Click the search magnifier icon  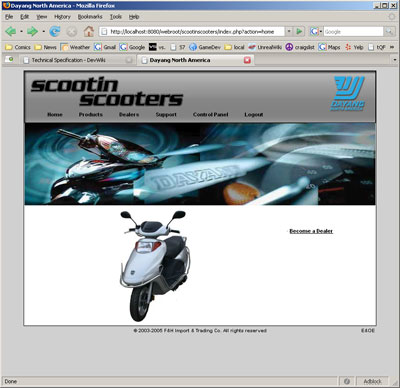click(x=389, y=32)
